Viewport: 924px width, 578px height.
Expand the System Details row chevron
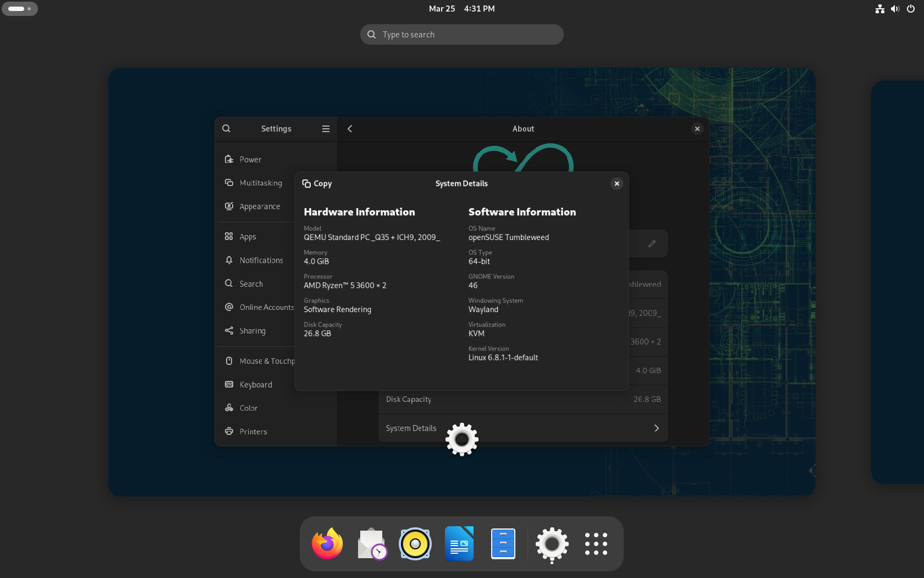pyautogui.click(x=656, y=428)
